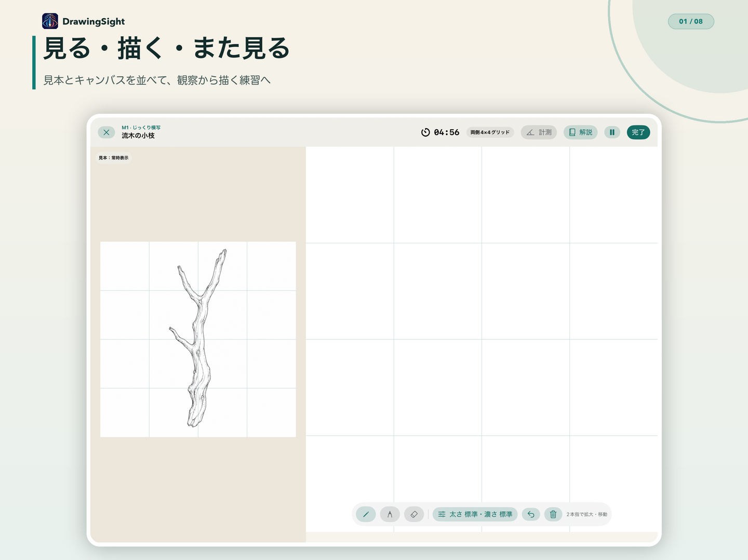Click the 計測 measure button
Screen dimensions: 748x560
pyautogui.click(x=539, y=132)
